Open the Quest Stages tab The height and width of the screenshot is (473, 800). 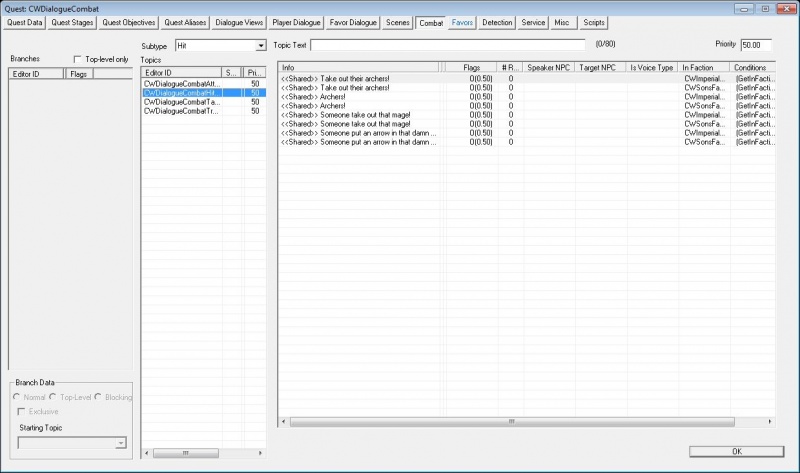pos(72,22)
